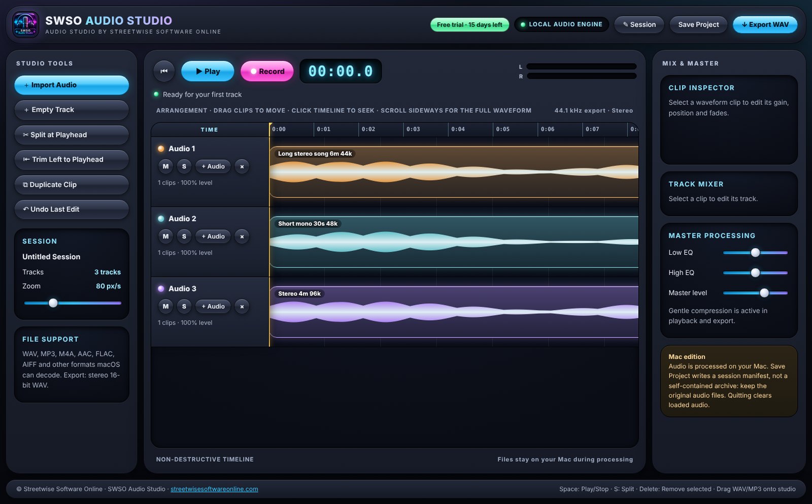
Task: Mute the Audio 2 track
Action: pyautogui.click(x=165, y=237)
